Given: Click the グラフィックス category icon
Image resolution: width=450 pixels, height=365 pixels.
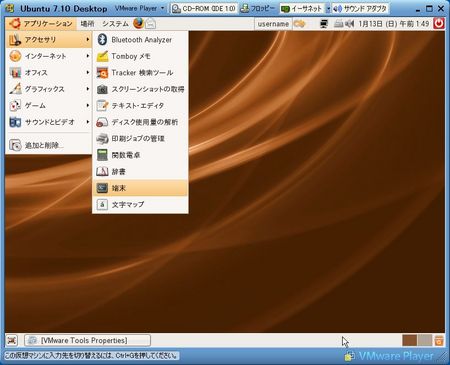Looking at the screenshot, I should 15,89.
